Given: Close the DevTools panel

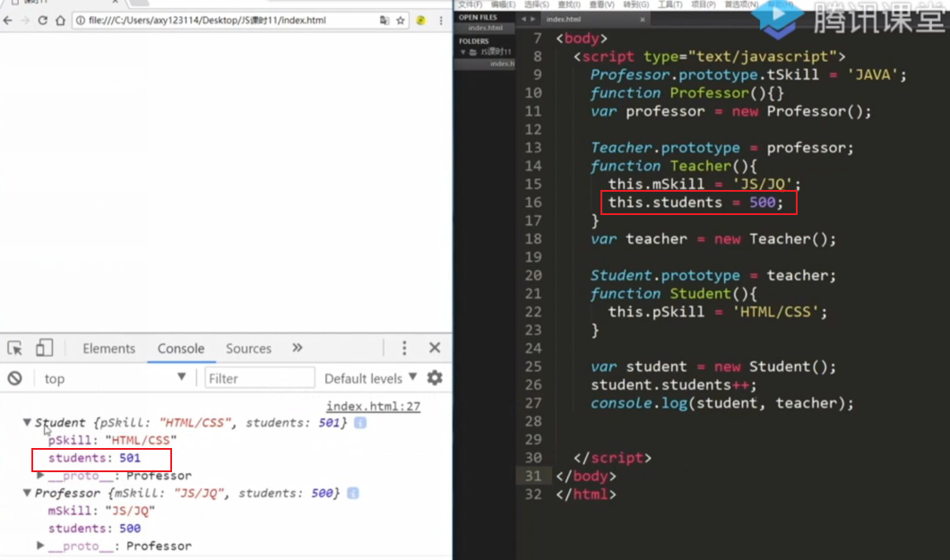Looking at the screenshot, I should point(435,348).
